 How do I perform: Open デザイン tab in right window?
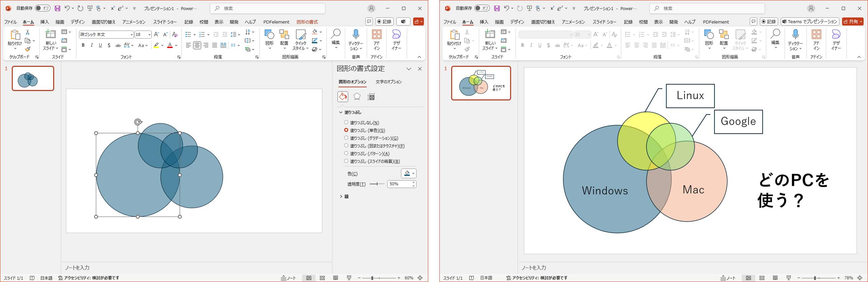pos(517,22)
